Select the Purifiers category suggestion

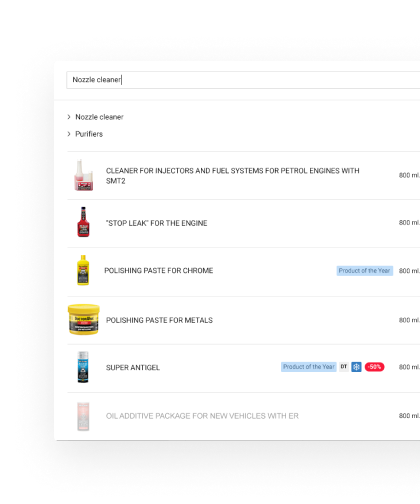tap(89, 134)
